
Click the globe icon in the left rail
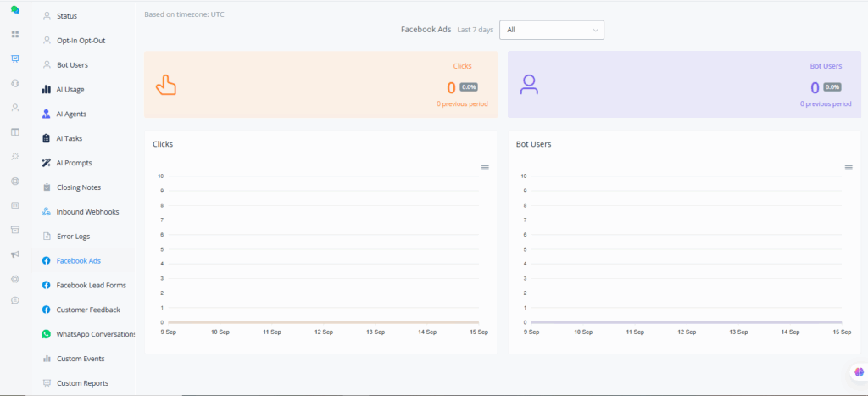click(x=14, y=181)
